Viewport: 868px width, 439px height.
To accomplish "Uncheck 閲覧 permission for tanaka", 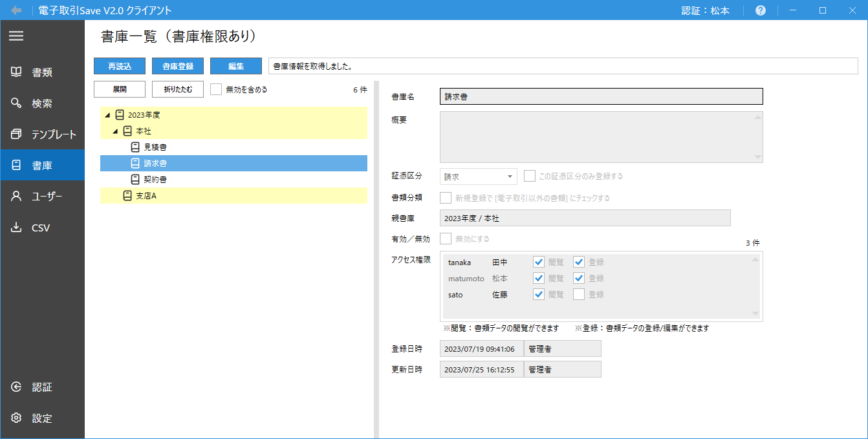I will (x=539, y=262).
